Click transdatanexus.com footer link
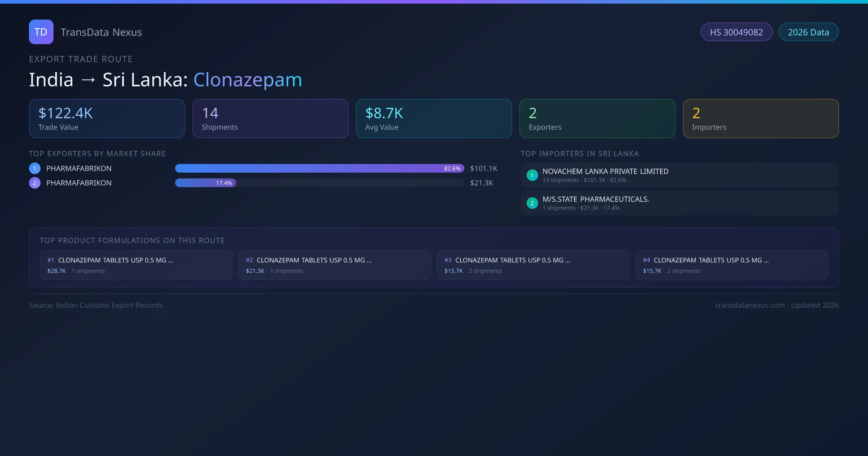The height and width of the screenshot is (456, 868). [750, 305]
